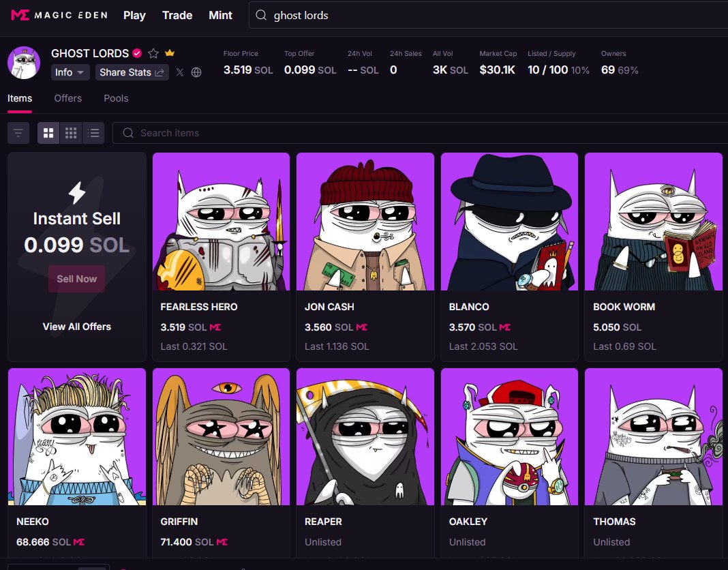Open the BLANCO NFT image
The height and width of the screenshot is (570, 728).
coord(509,222)
